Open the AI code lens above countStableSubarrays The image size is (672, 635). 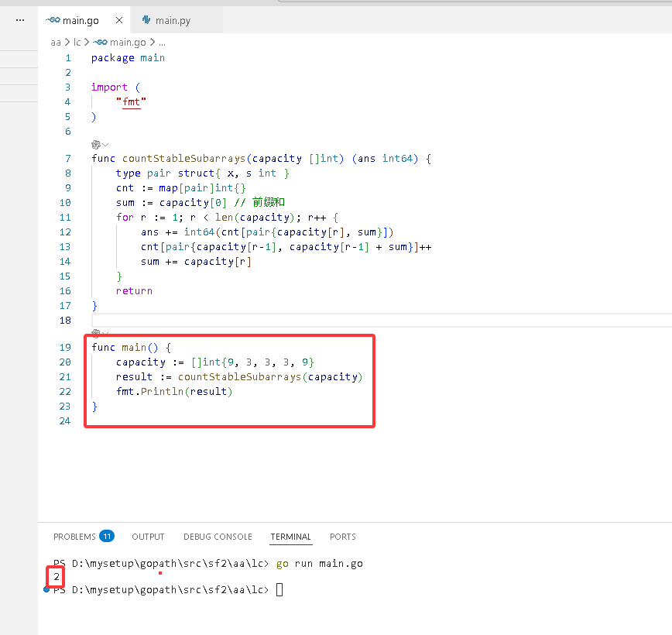coord(96,145)
